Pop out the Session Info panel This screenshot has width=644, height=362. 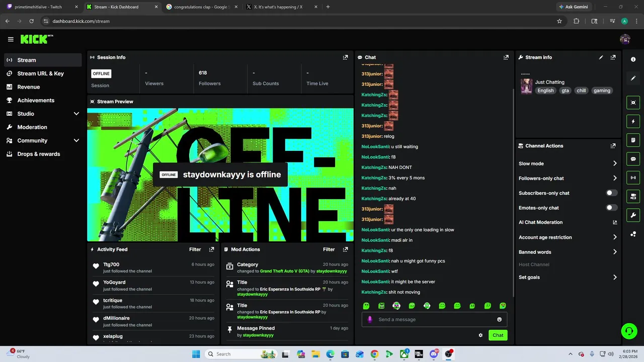(345, 57)
